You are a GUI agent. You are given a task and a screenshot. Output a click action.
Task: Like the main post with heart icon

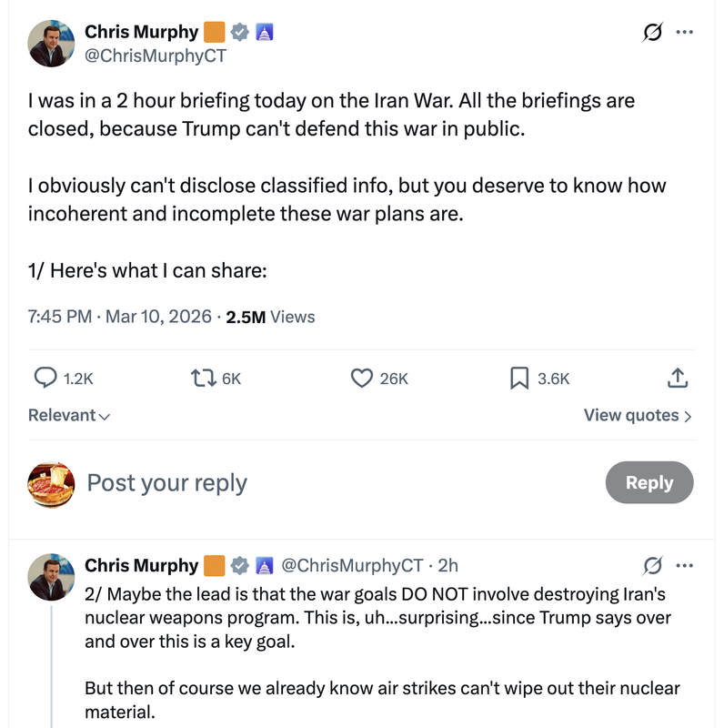pyautogui.click(x=362, y=378)
